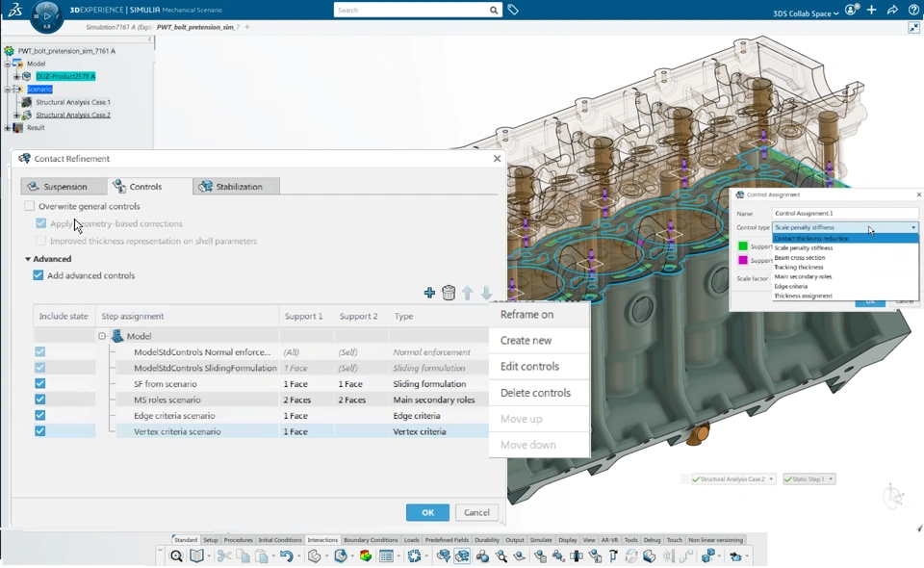The image size is (924, 568).
Task: Click the add control plus icon
Action: 429,294
